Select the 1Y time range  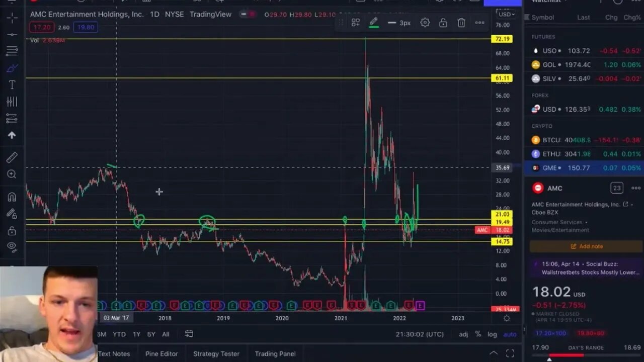coord(136,334)
